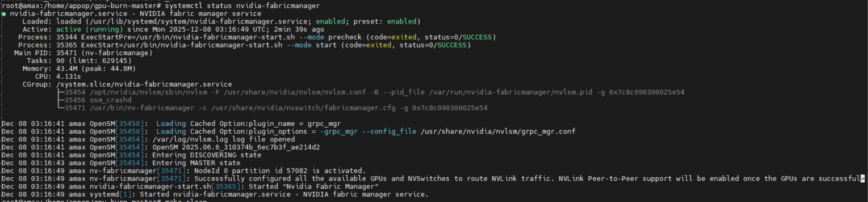This screenshot has width=868, height=202.
Task: Click the grpc_mgr.conf config file path
Action: [498, 132]
